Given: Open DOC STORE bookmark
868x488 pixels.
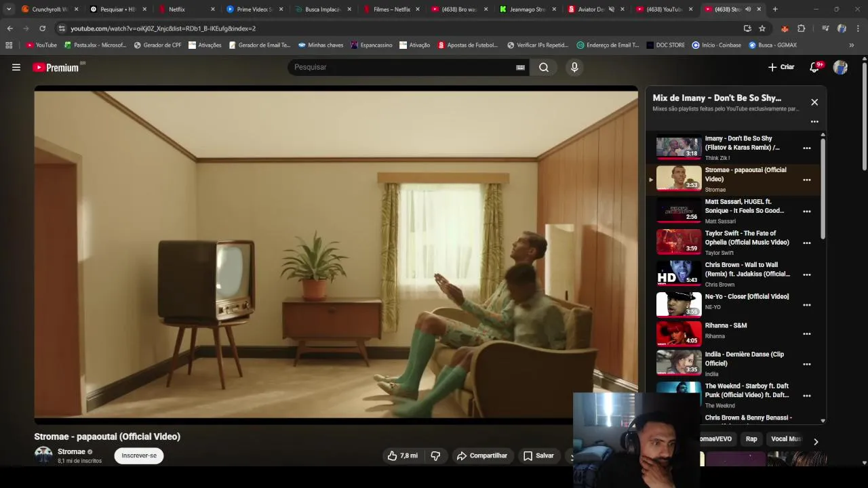Looking at the screenshot, I should [665, 45].
